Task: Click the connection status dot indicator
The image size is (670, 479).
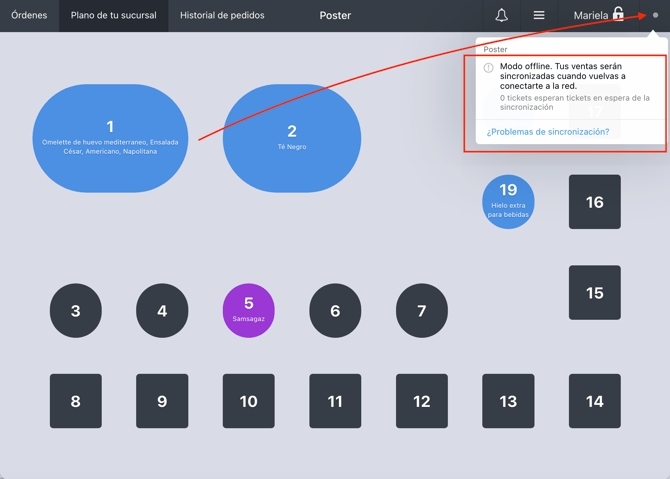Action: 655,15
